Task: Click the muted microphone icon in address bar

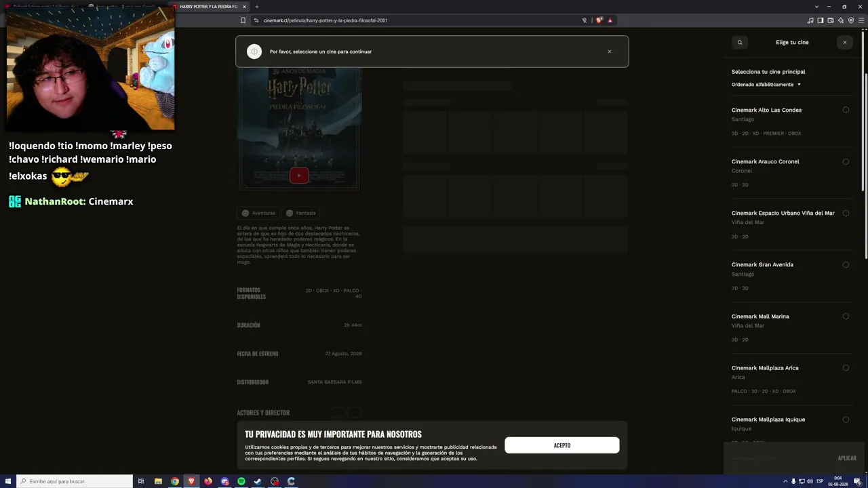Action: click(585, 20)
